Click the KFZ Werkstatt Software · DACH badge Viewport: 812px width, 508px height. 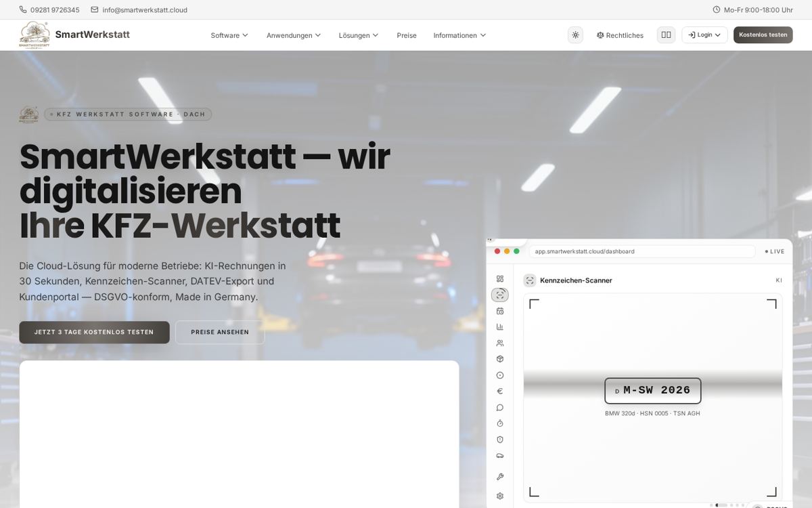[128, 114]
